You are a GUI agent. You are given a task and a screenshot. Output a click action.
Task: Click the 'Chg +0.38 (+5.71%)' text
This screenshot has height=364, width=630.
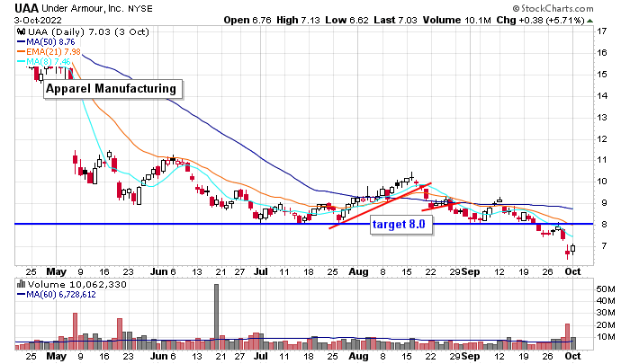point(540,20)
